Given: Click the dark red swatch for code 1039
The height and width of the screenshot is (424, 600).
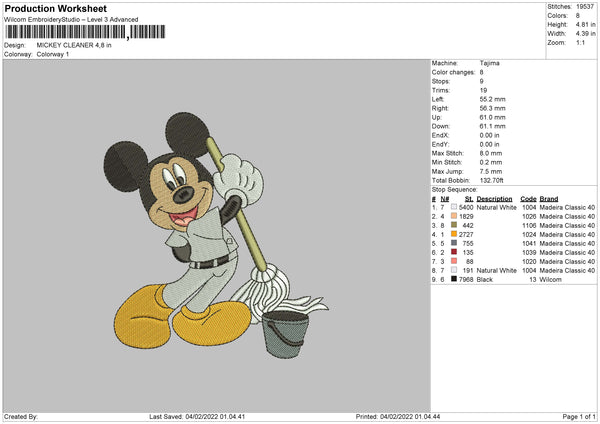Looking at the screenshot, I should [454, 252].
